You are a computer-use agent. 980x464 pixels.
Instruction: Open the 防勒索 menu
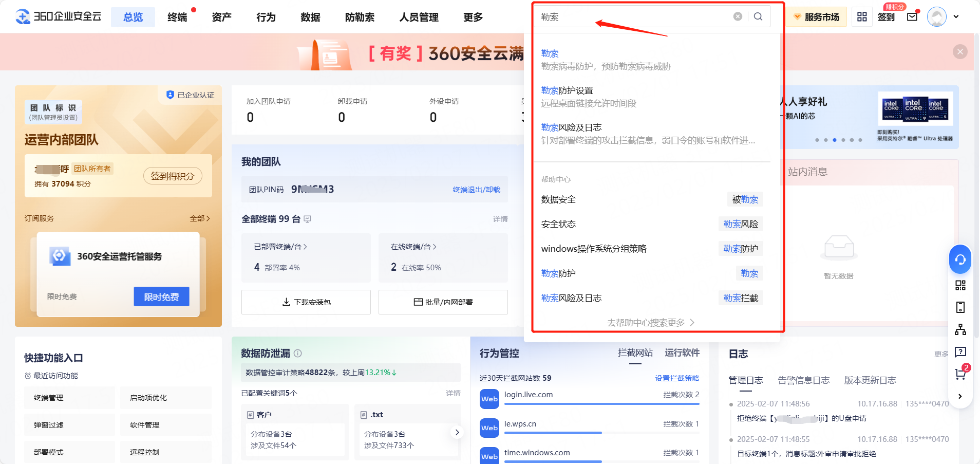360,17
